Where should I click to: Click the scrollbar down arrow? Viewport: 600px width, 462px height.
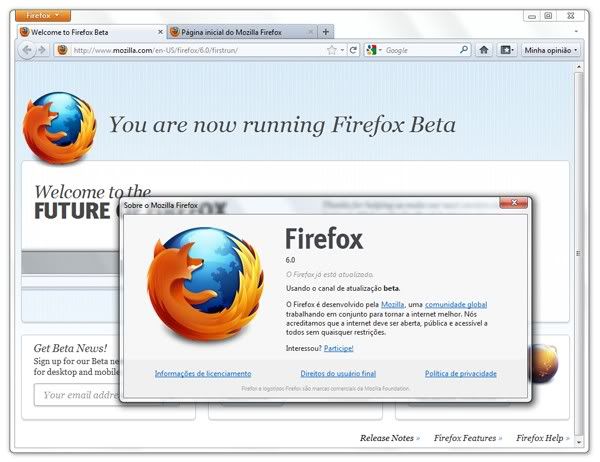[x=579, y=441]
